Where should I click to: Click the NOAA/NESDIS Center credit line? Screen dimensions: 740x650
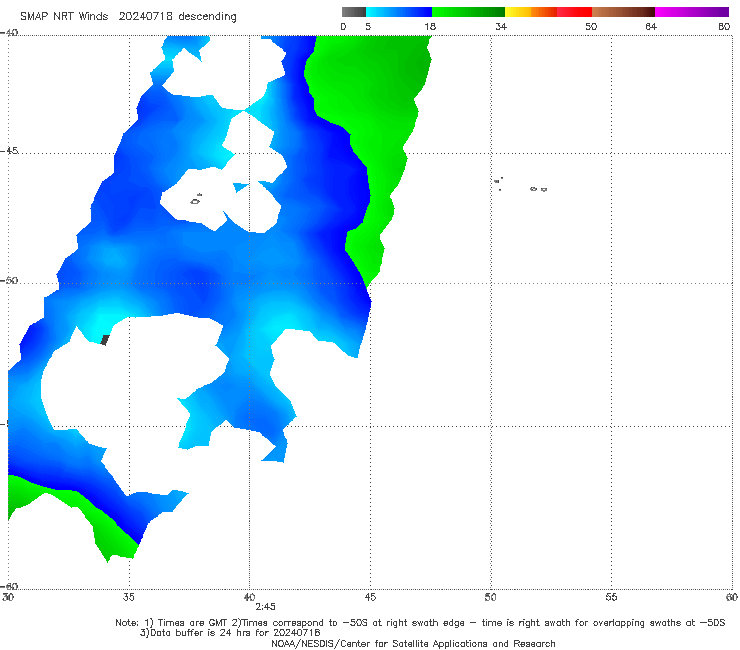(x=413, y=643)
